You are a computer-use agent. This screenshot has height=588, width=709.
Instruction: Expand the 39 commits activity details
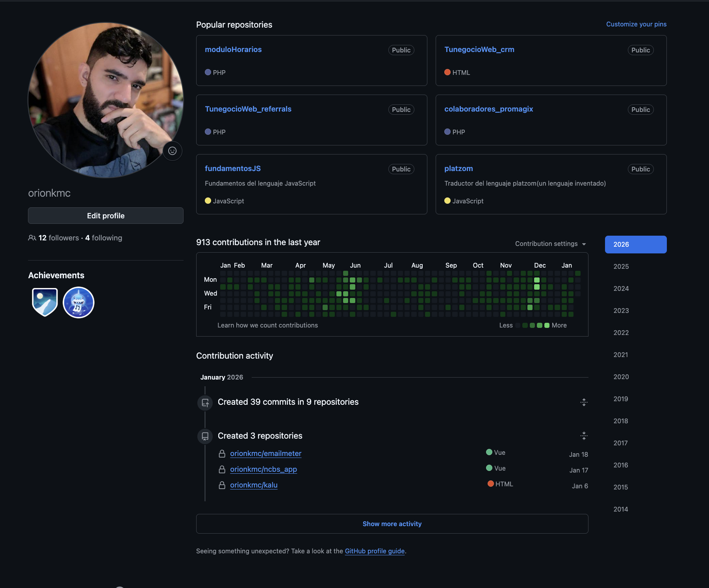click(x=584, y=402)
